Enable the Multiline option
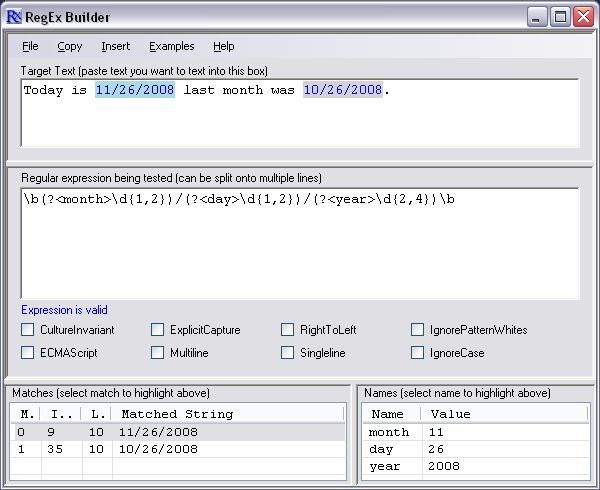The image size is (600, 490). click(158, 353)
